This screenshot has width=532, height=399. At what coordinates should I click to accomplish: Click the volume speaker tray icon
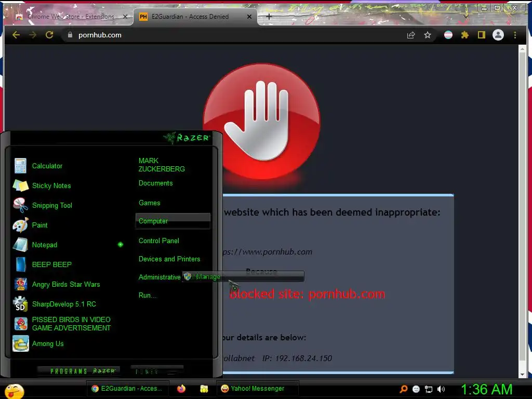coord(441,389)
